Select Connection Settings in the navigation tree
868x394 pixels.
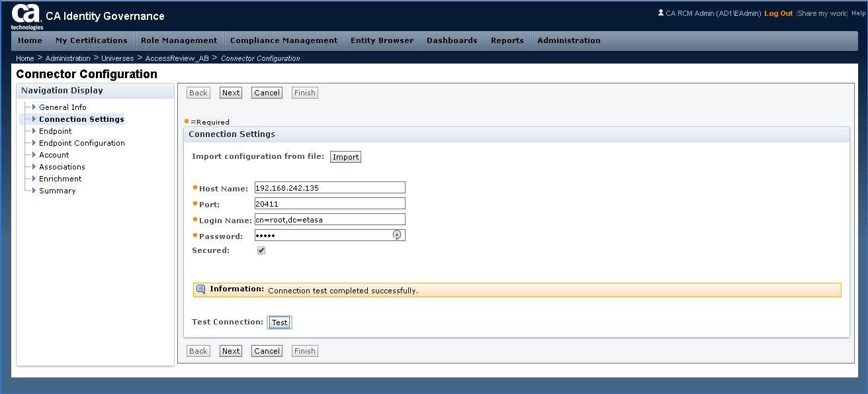(81, 119)
